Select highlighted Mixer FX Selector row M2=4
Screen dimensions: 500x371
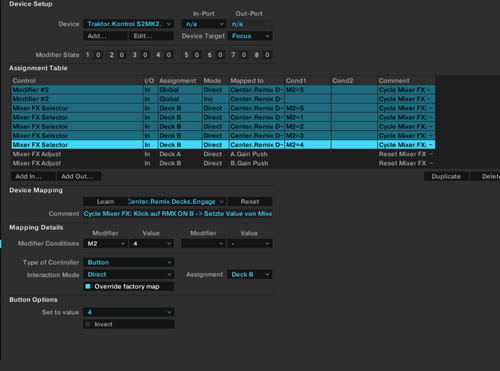tap(223, 145)
